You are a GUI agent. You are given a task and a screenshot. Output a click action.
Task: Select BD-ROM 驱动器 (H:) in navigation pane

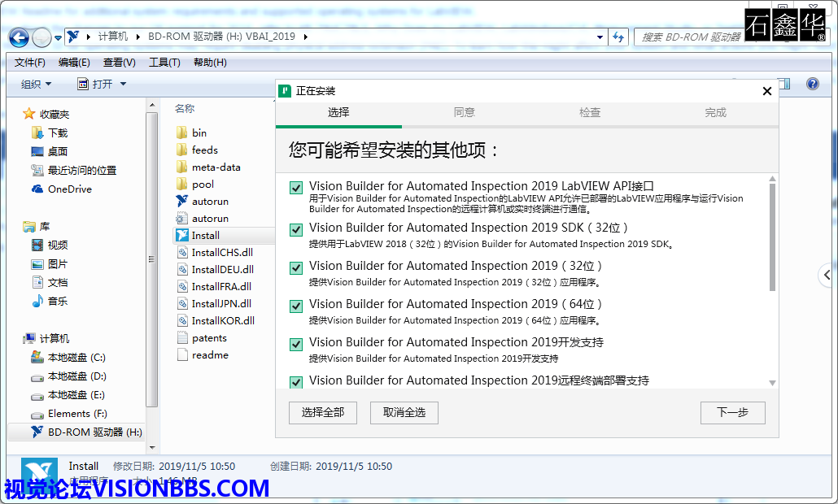coord(77,432)
